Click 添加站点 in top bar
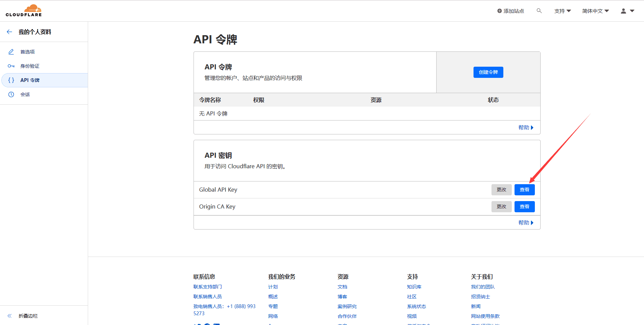644x325 pixels. pyautogui.click(x=510, y=11)
